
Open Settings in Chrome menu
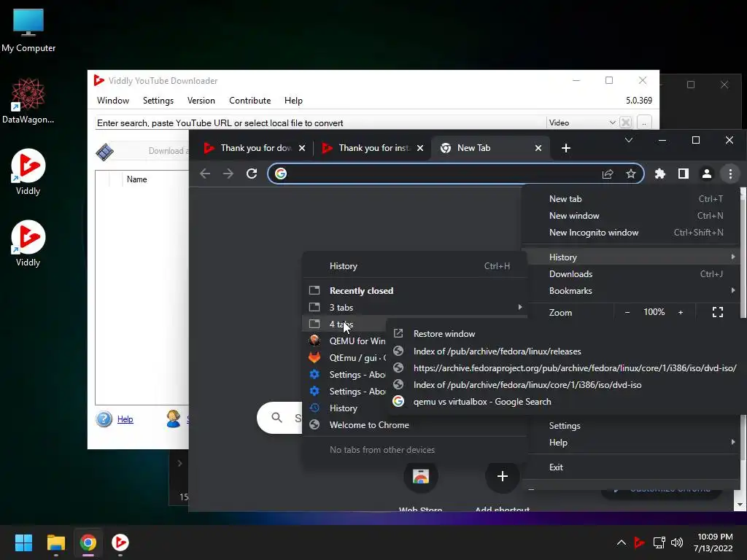tap(631, 426)
